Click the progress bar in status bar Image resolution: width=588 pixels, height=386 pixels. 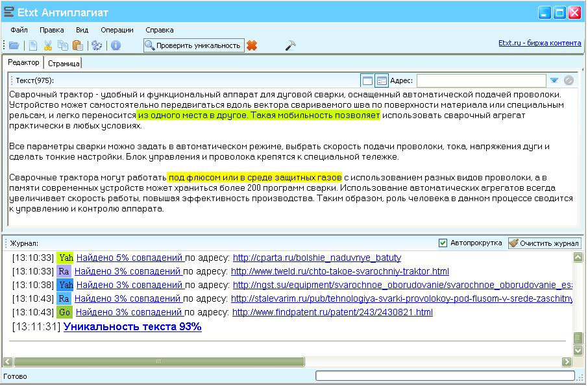pos(445,376)
